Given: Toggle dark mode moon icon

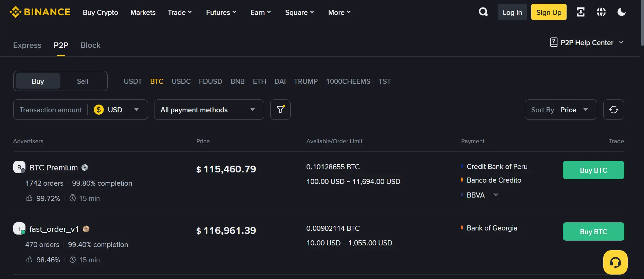Looking at the screenshot, I should [621, 12].
